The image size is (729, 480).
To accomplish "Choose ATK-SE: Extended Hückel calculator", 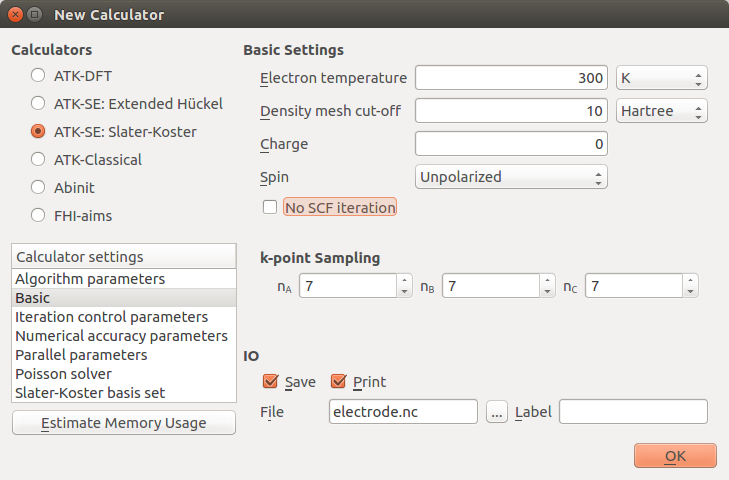I will pos(38,103).
